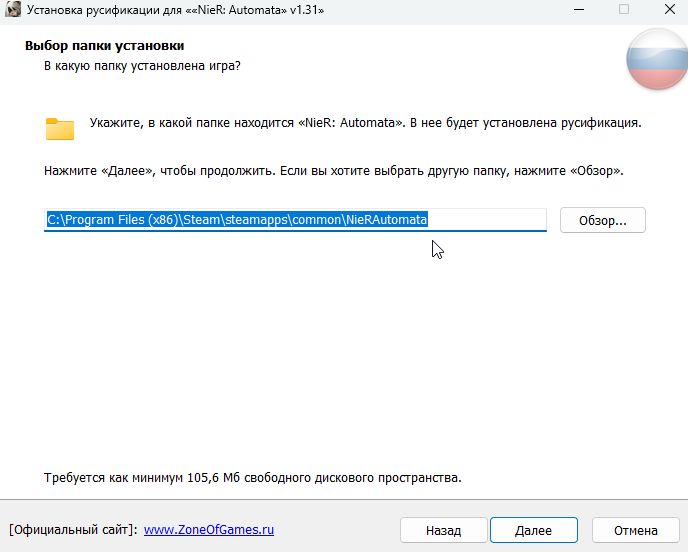Click the installation folder path field
Viewport: 688px width, 552px height.
pyautogui.click(x=295, y=220)
